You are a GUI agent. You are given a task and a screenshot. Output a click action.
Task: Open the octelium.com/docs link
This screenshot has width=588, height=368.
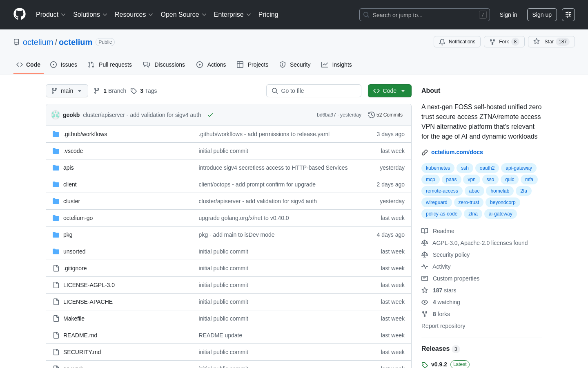457,152
